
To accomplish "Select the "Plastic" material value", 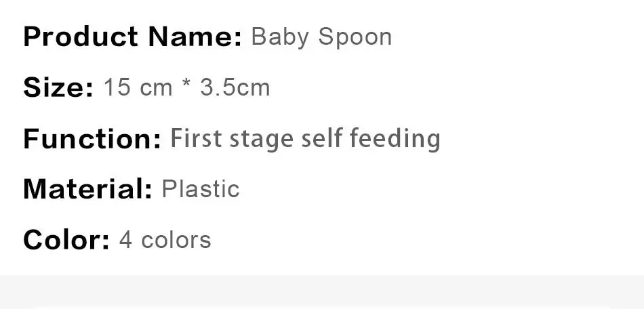I will coord(201,189).
